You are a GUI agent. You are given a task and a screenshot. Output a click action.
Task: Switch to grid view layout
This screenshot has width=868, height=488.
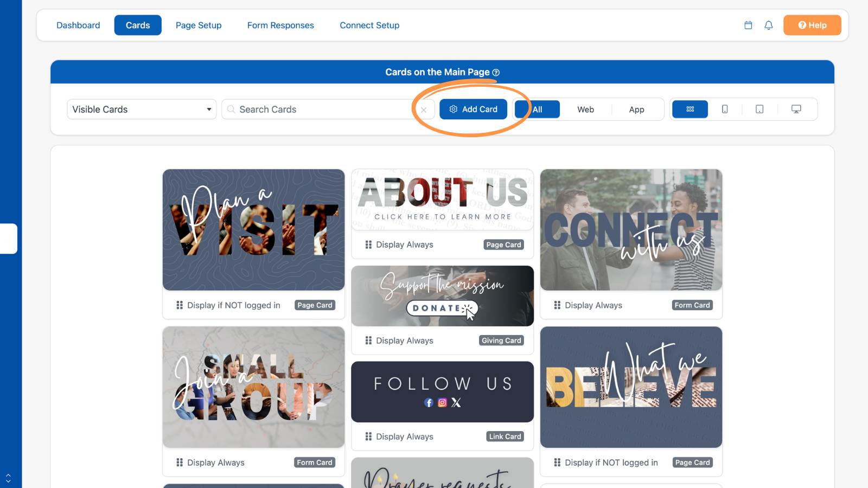[x=690, y=109]
